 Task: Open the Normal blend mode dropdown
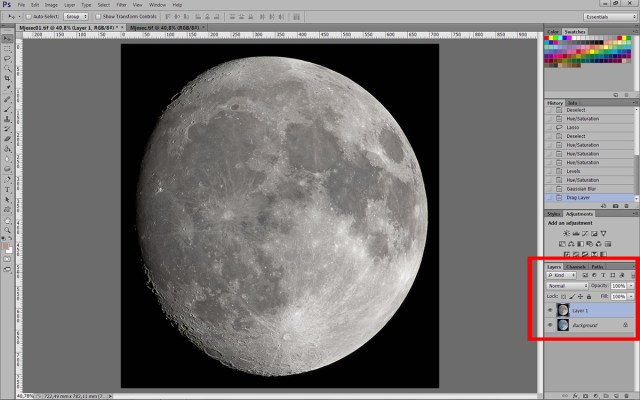point(565,286)
